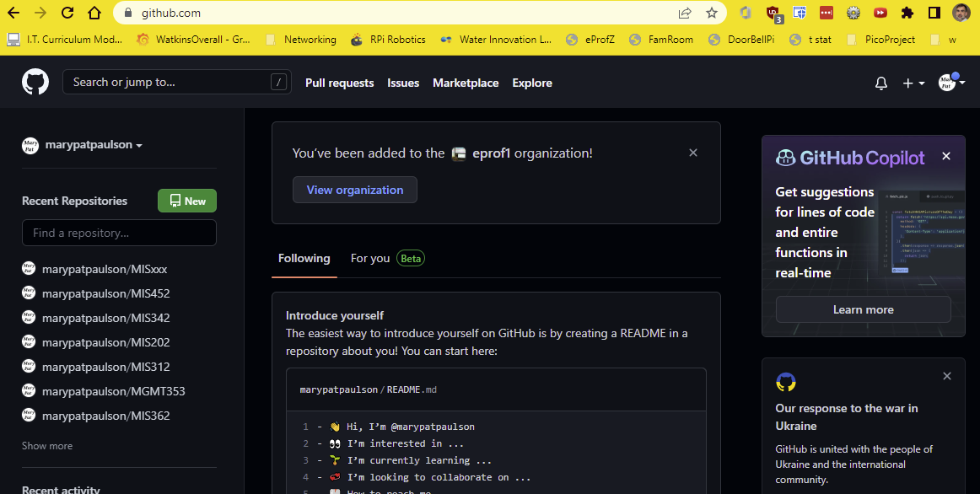Click View organization button
This screenshot has width=980, height=494.
pos(354,190)
